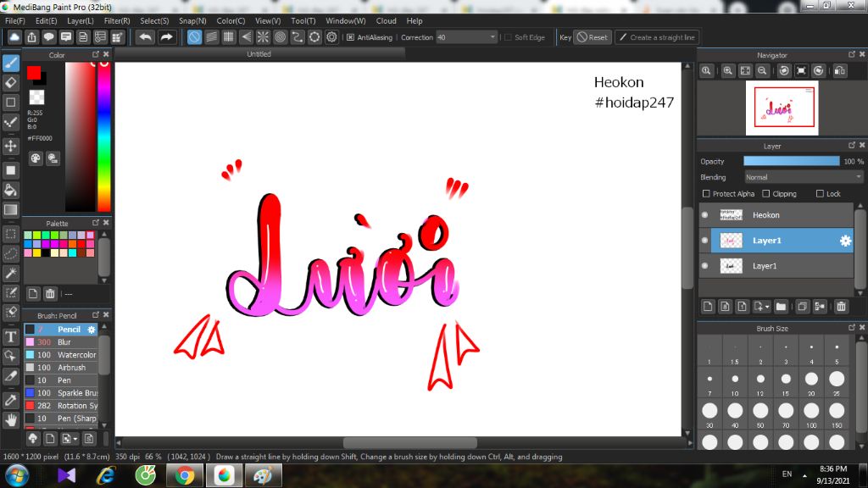The height and width of the screenshot is (488, 868).
Task: Undock the Color panel
Action: [96, 54]
